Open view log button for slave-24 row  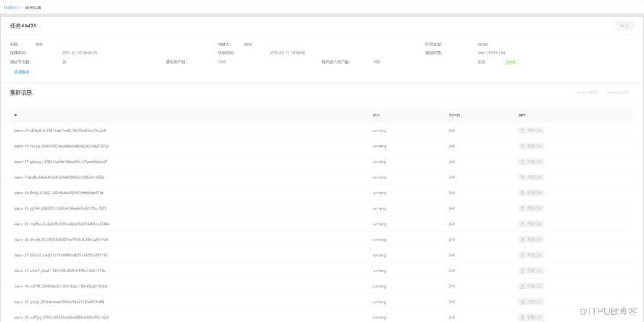pyautogui.click(x=531, y=287)
